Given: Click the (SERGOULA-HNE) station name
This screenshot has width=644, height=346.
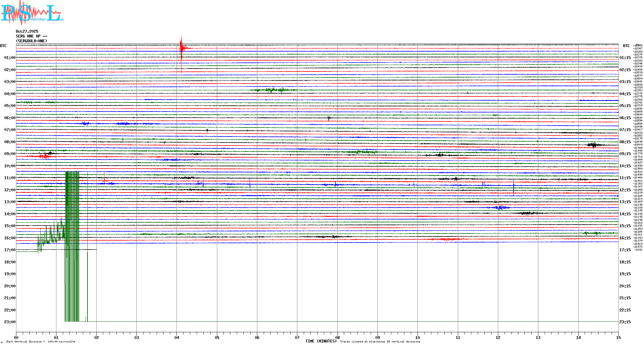Looking at the screenshot, I should point(31,41).
